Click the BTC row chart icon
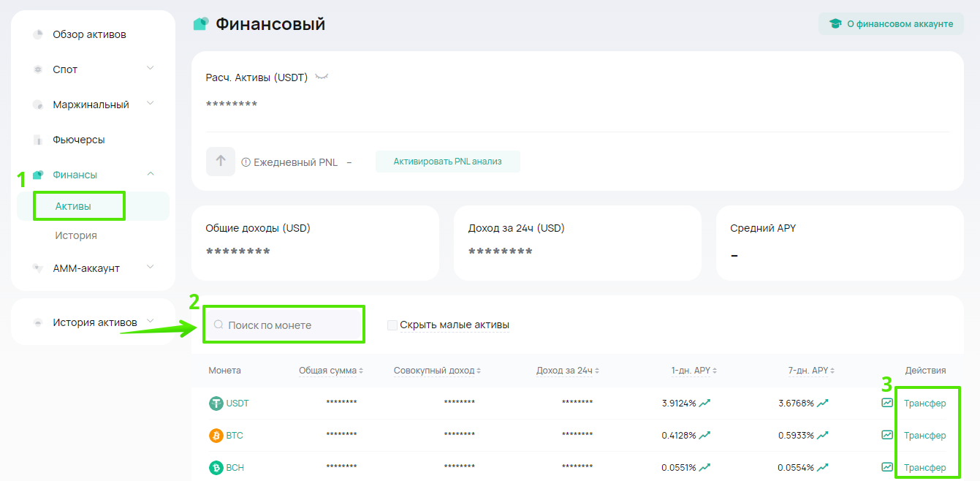Image resolution: width=980 pixels, height=481 pixels. coord(887,435)
